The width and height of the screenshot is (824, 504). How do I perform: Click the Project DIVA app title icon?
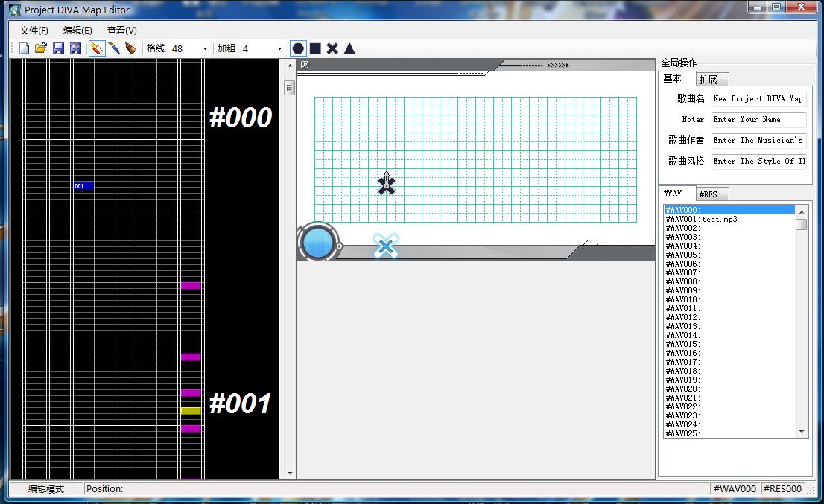click(15, 10)
